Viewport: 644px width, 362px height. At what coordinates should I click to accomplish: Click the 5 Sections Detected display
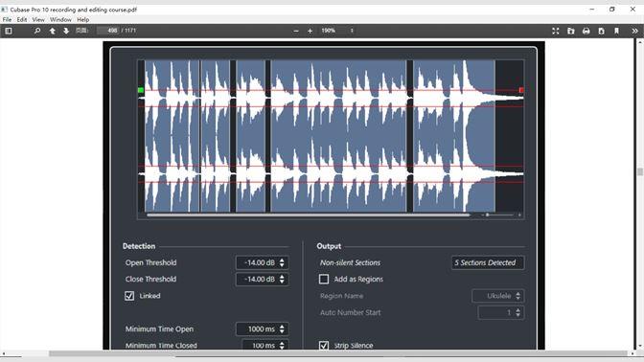click(488, 262)
